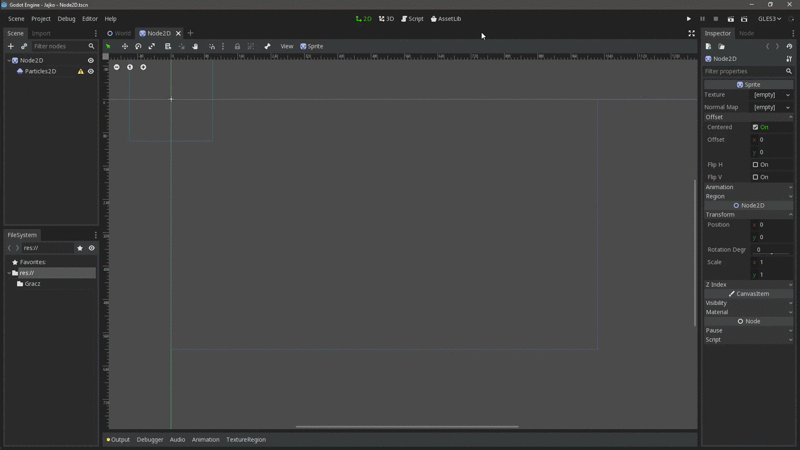Open the GLES3 renderer dropdown
This screenshot has height=450, width=800.
[x=769, y=19]
